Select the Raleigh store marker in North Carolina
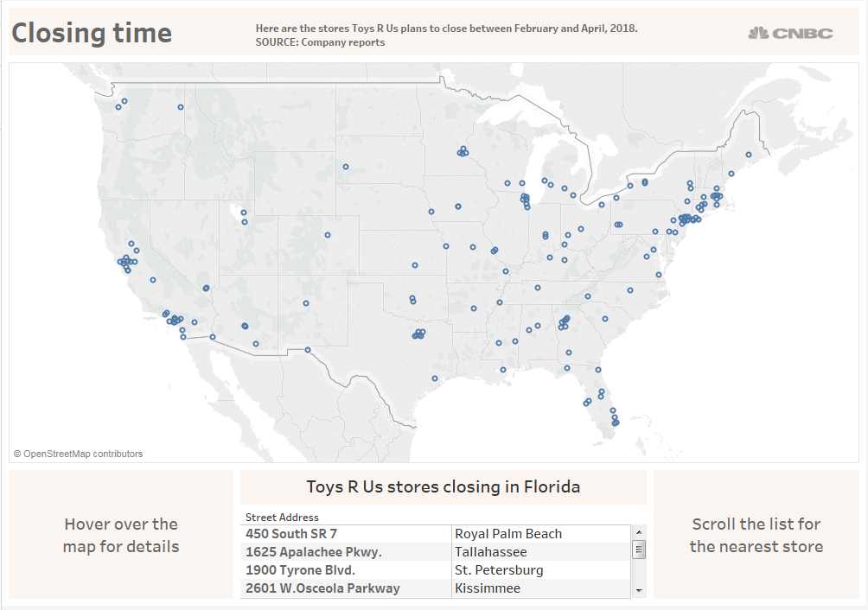The width and height of the screenshot is (868, 610). pos(630,290)
